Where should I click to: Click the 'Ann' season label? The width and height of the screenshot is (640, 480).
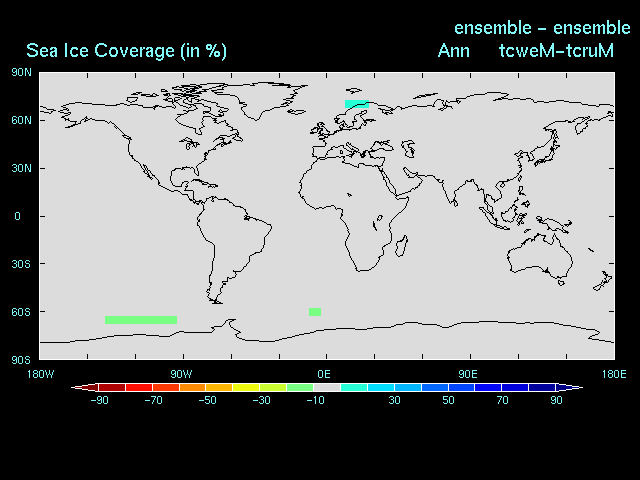(454, 51)
